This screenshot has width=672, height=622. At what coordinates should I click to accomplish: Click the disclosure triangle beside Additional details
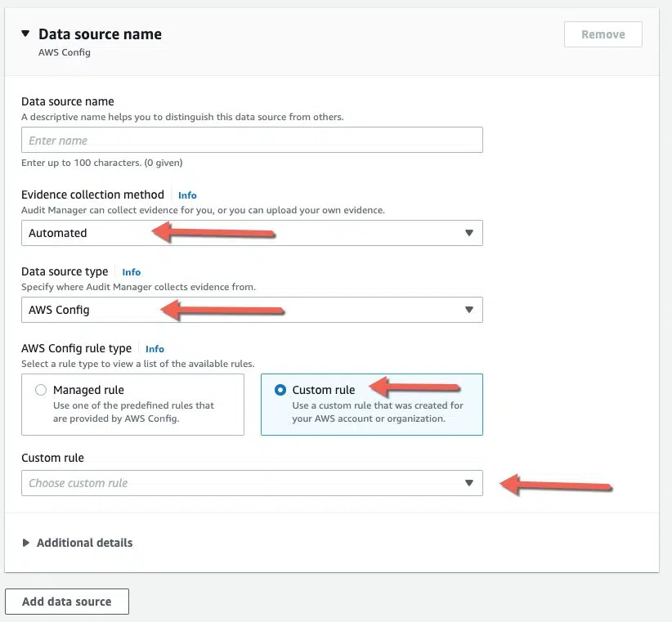[25, 542]
